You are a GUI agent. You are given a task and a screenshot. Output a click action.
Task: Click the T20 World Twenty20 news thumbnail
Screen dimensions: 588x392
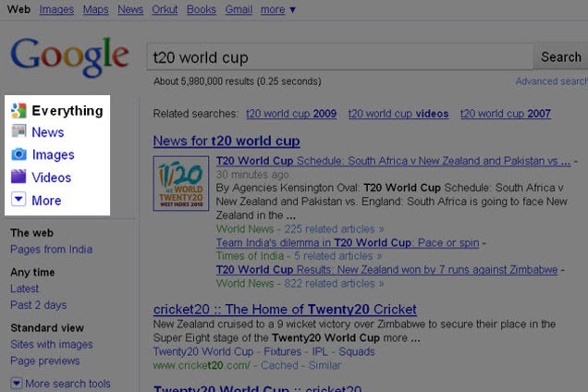coord(181,183)
